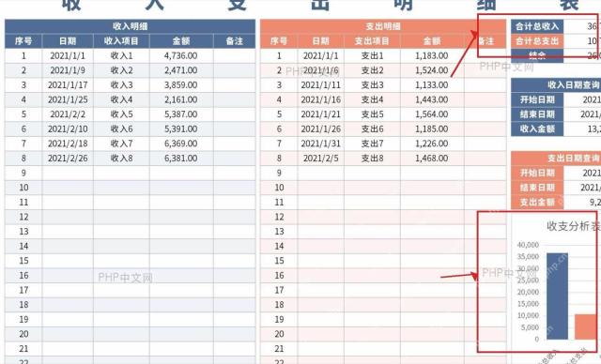Select the amount 4,736.00

[x=181, y=55]
